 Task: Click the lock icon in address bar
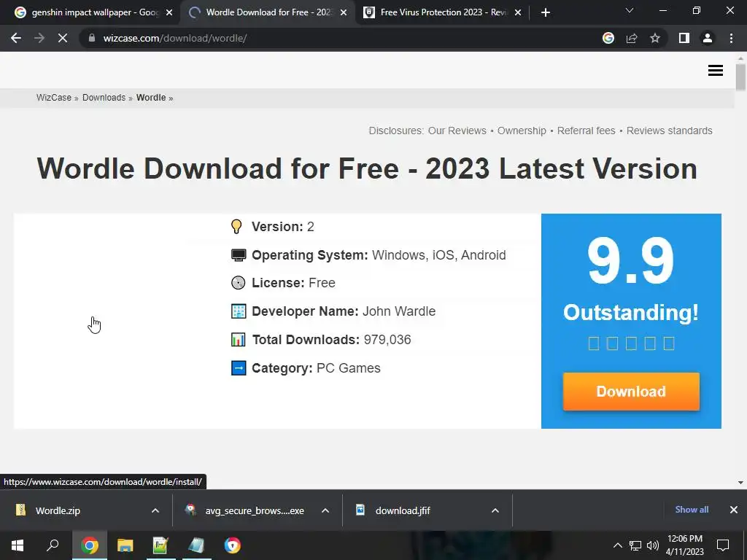[x=92, y=38]
